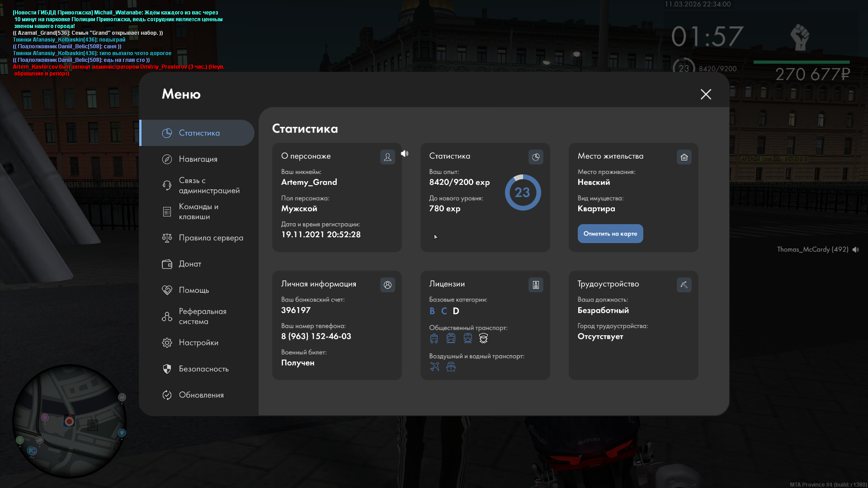This screenshot has width=868, height=488.
Task: Close the Меню window with X
Action: [706, 94]
